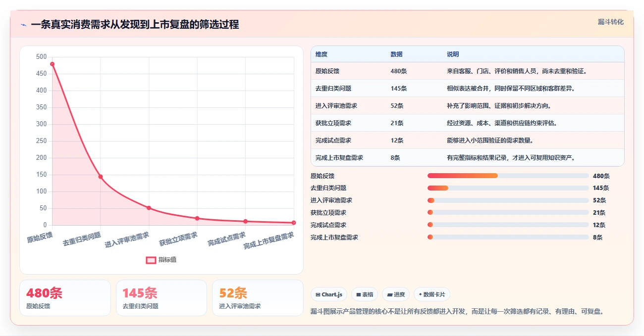Click the 原始反馈 progress bar
The image size is (644, 336).
(508, 176)
